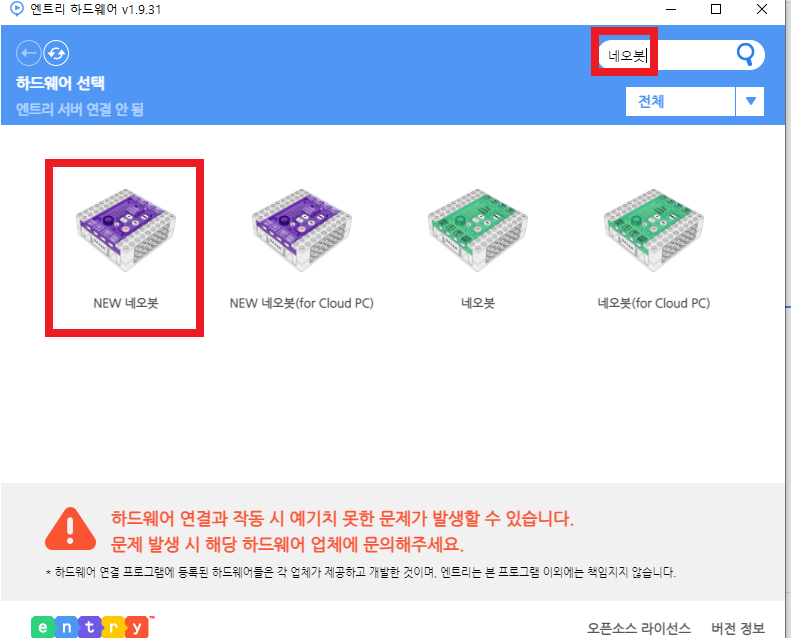This screenshot has width=794, height=638.
Task: Click the small disclaimer footnote text
Action: (x=361, y=572)
